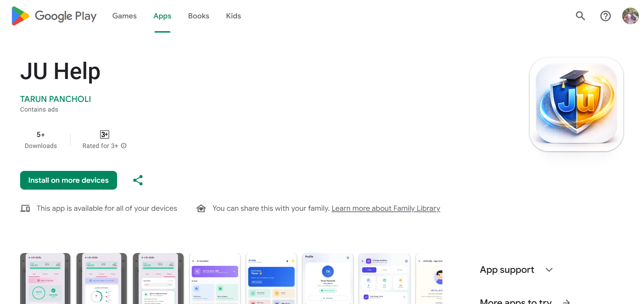This screenshot has width=644, height=304.
Task: Open Learn more about Family Library link
Action: point(386,208)
